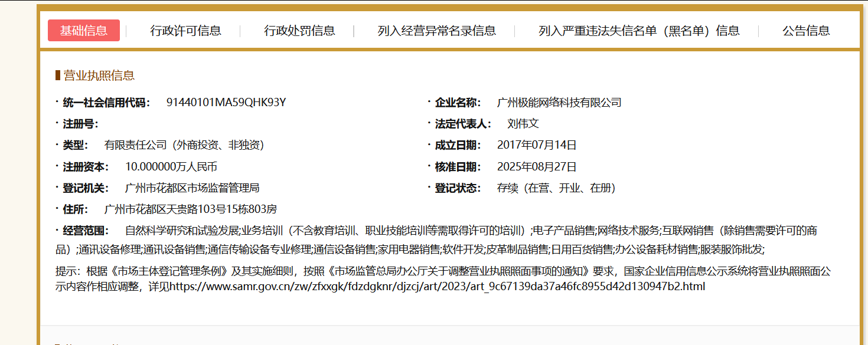Click establishment date 2017年07月14日
This screenshot has height=345, width=868.
coord(537,145)
